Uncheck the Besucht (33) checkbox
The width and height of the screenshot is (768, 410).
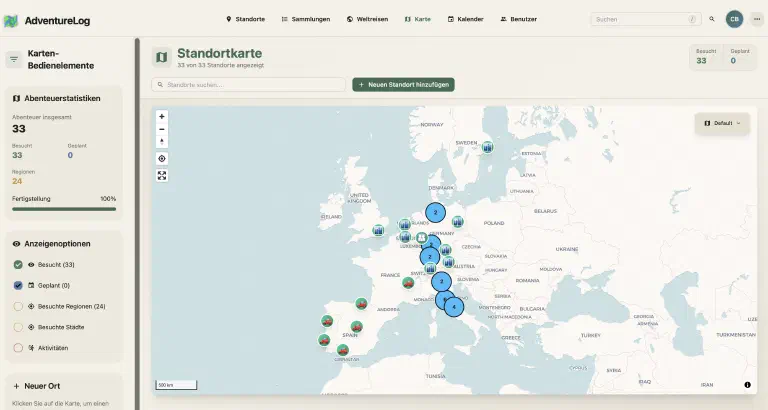18,265
